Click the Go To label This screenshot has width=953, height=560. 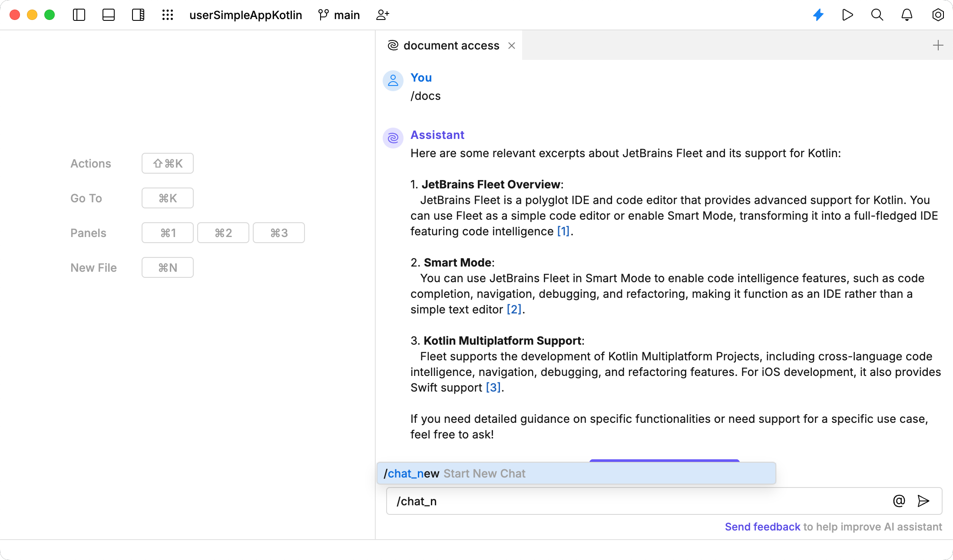point(86,198)
